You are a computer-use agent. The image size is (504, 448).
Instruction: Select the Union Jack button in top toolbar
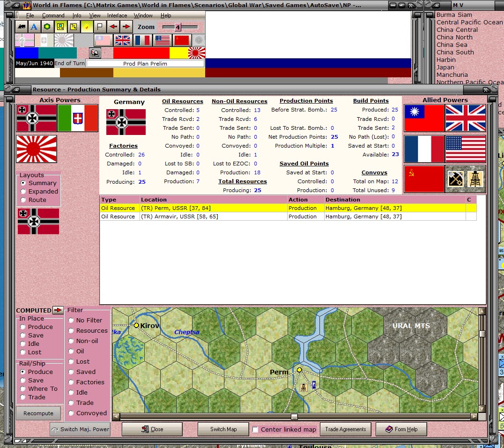122,40
